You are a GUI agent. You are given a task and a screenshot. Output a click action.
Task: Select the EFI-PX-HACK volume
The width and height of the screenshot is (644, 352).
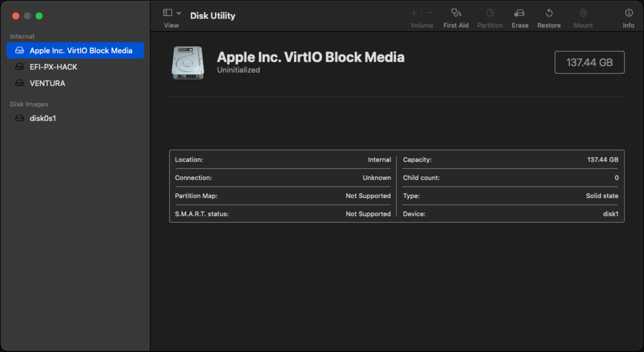(75, 67)
